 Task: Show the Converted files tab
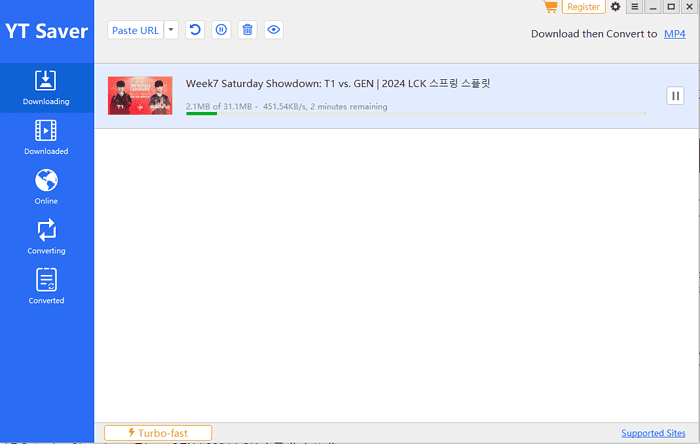[46, 286]
